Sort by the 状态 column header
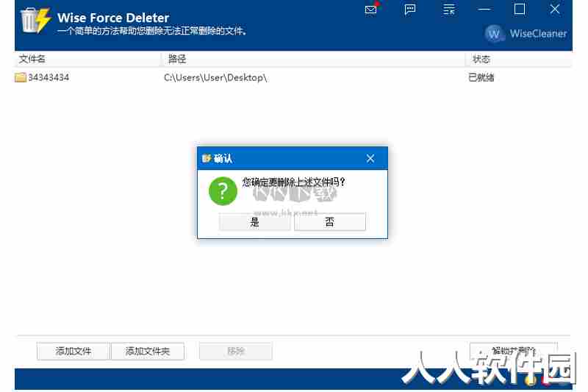The image size is (588, 392). tap(519, 59)
